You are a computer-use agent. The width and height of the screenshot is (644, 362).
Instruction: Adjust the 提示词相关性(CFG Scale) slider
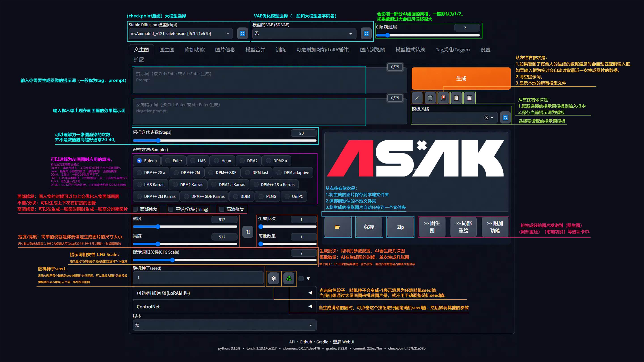pos(225,260)
